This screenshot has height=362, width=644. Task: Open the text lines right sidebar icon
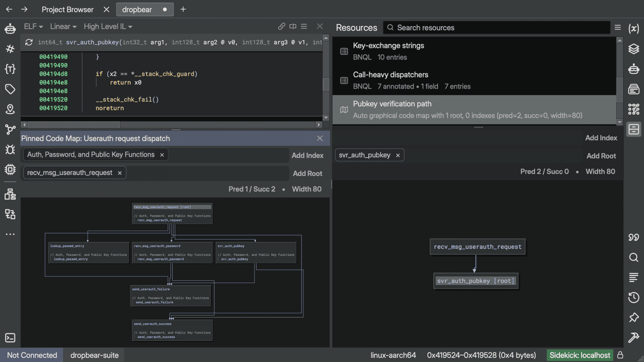point(634,278)
